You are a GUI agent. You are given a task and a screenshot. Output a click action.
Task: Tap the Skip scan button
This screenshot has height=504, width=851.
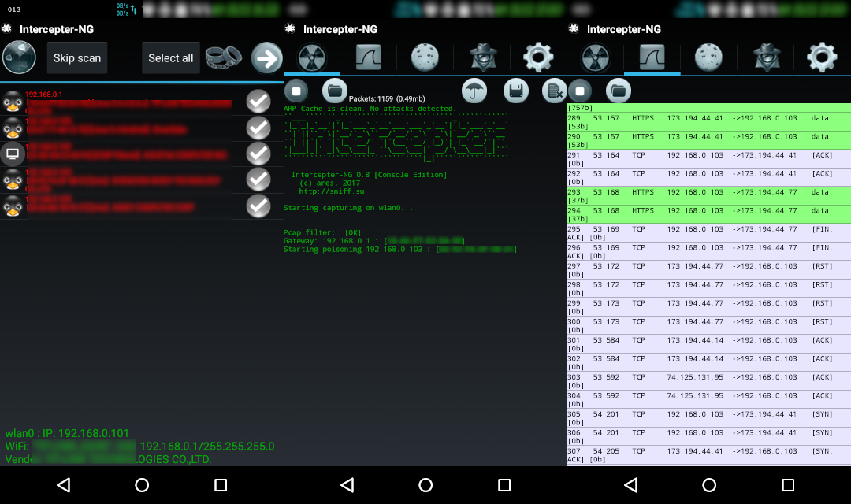pyautogui.click(x=77, y=58)
